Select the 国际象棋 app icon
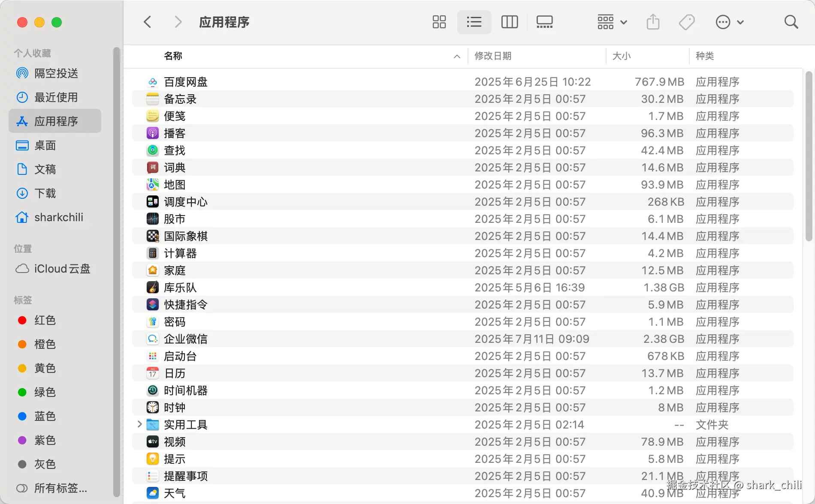The image size is (815, 504). 153,236
